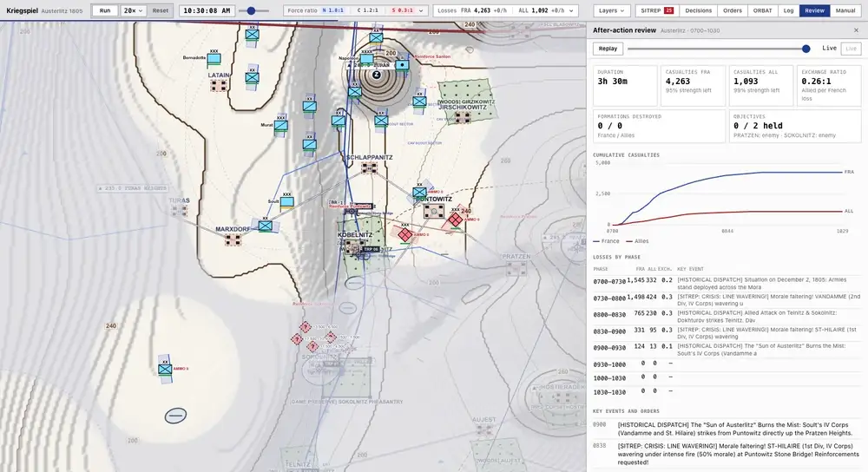Image resolution: width=868 pixels, height=472 pixels.
Task: Select Bernadotte's corps unit icon
Action: [214, 58]
